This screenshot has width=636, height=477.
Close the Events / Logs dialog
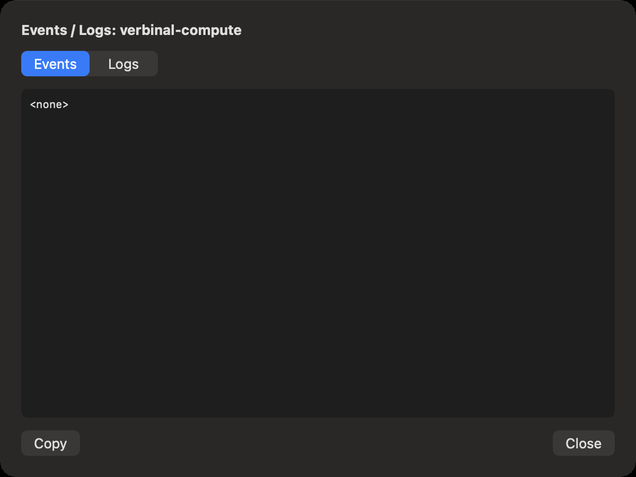[x=583, y=443]
